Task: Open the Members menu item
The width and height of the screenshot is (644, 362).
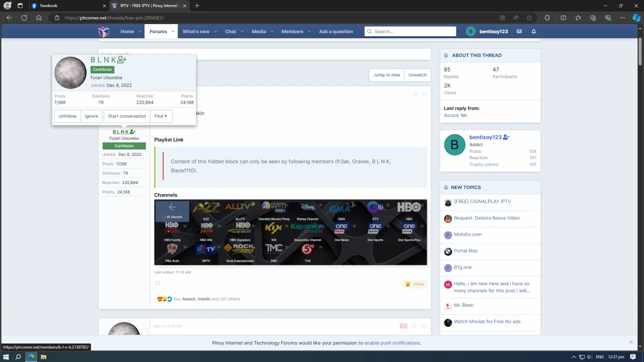Action: (292, 31)
